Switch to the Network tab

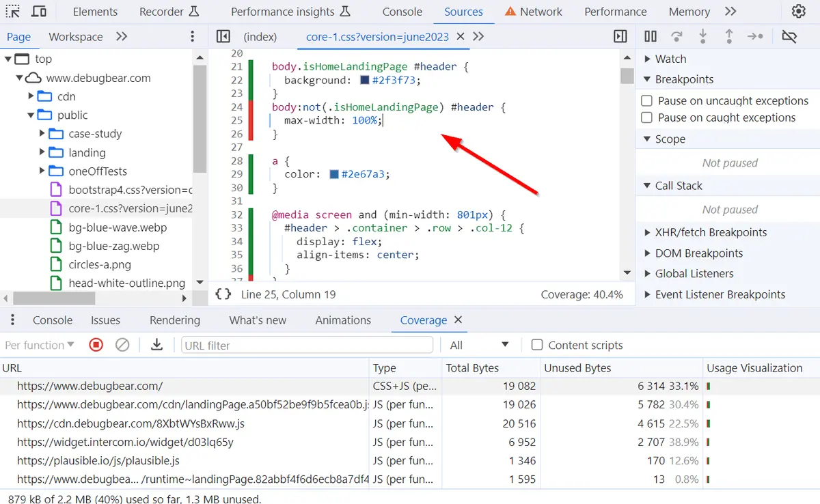pyautogui.click(x=533, y=12)
